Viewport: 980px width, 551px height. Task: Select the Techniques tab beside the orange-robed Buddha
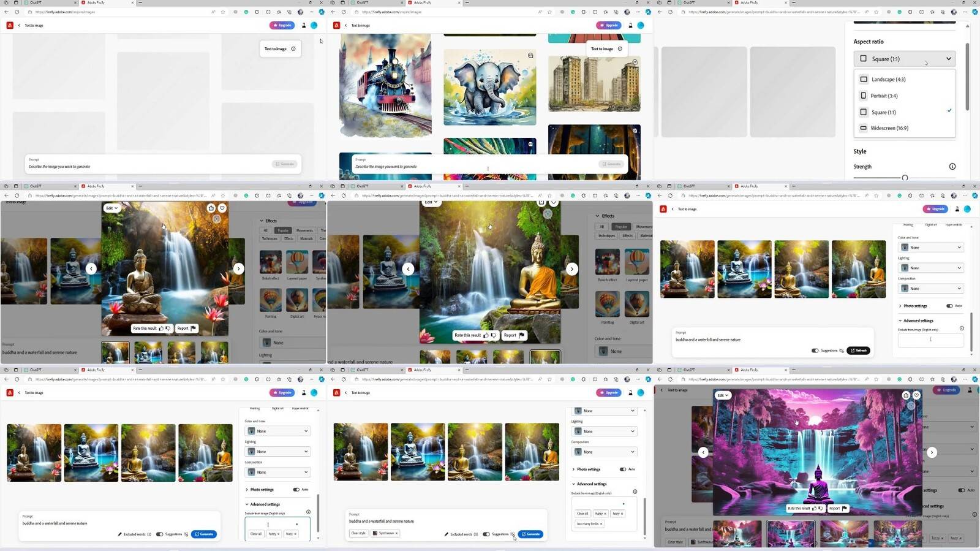tap(606, 235)
